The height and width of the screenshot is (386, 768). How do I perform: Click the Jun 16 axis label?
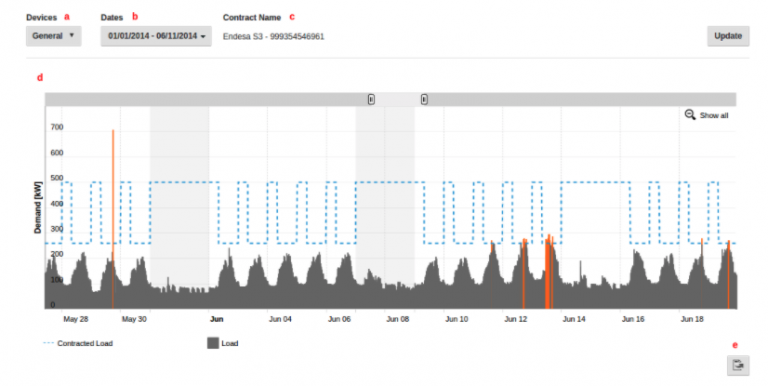coord(633,319)
